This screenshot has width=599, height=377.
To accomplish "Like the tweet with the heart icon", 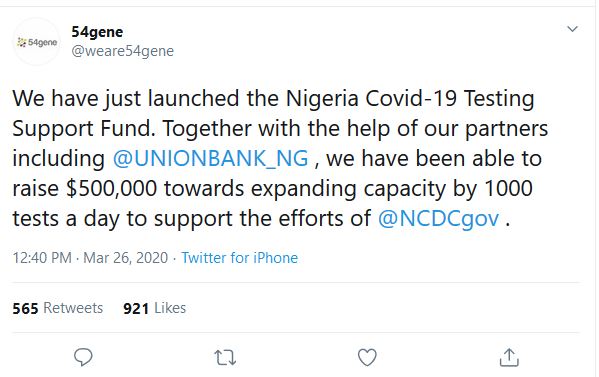I will pos(367,357).
